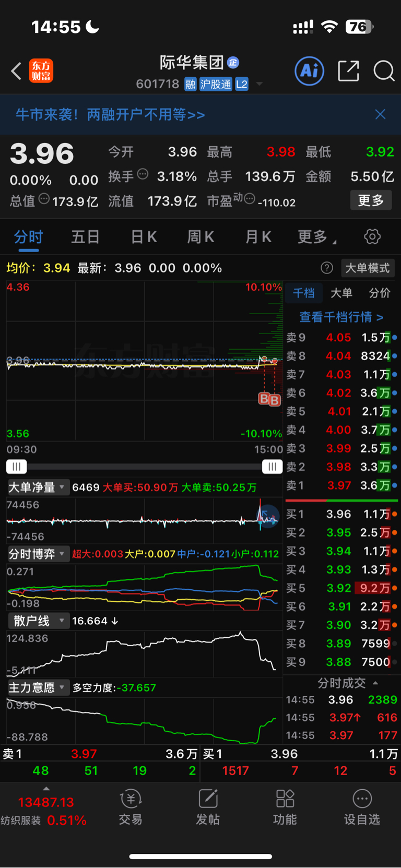Switch to the 月K tab
This screenshot has width=401, height=868.
point(258,237)
